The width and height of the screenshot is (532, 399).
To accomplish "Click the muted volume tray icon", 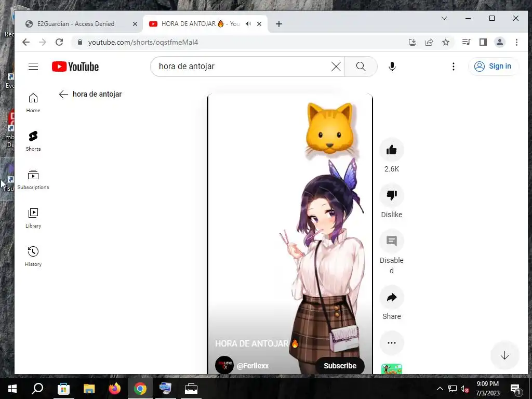I will pyautogui.click(x=465, y=389).
